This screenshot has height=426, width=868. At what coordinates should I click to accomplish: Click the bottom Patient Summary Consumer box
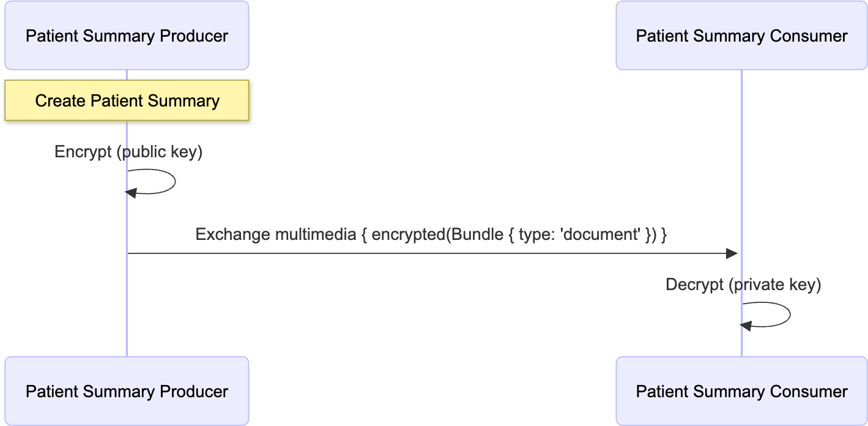(x=741, y=391)
